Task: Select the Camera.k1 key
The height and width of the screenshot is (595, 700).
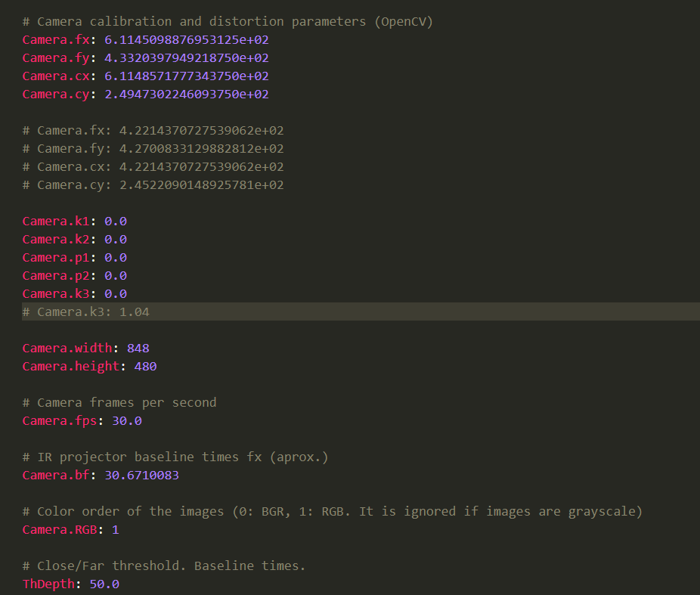Action: pos(56,222)
